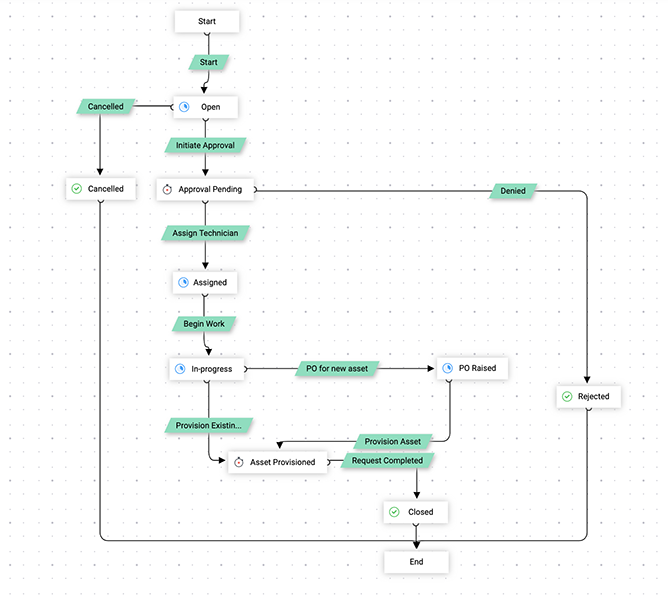Select the Denied transition label
The width and height of the screenshot is (668, 600).
point(513,190)
